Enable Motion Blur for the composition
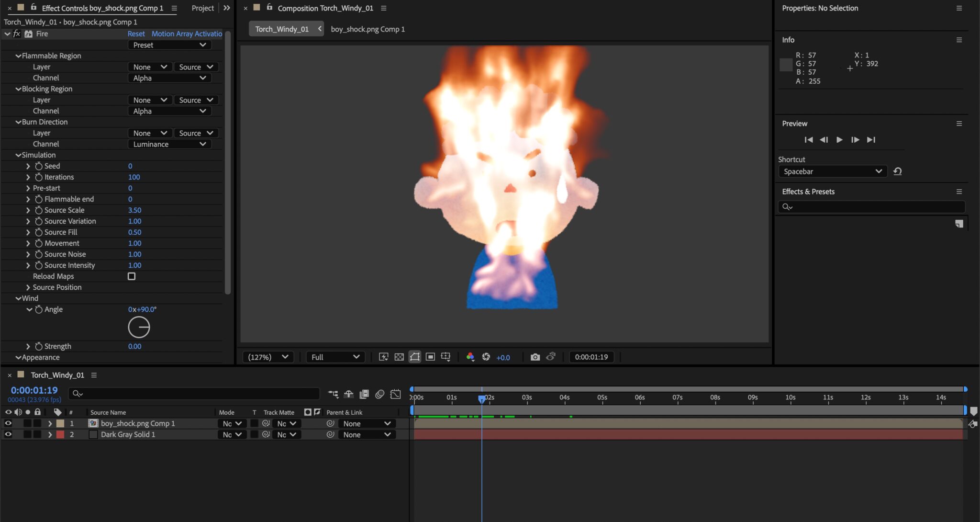The image size is (980, 522). tap(380, 394)
